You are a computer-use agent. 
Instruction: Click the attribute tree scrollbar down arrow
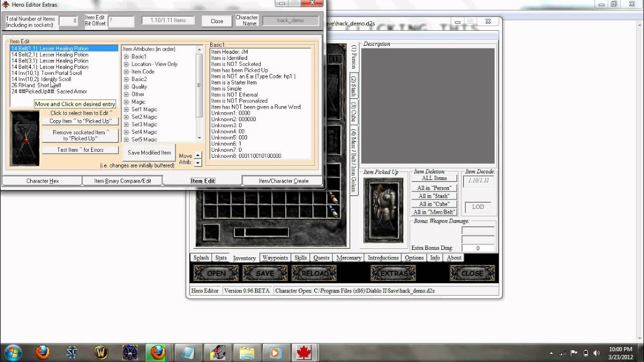pyautogui.click(x=199, y=138)
